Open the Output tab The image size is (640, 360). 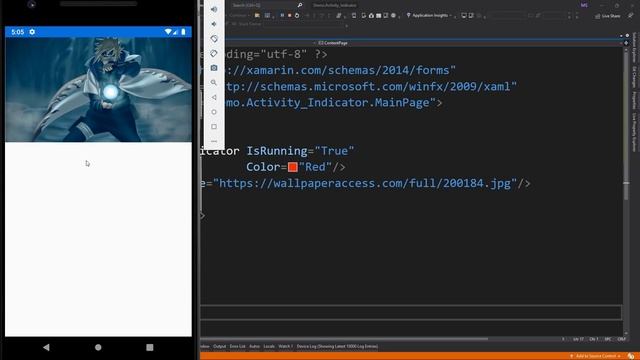219,347
